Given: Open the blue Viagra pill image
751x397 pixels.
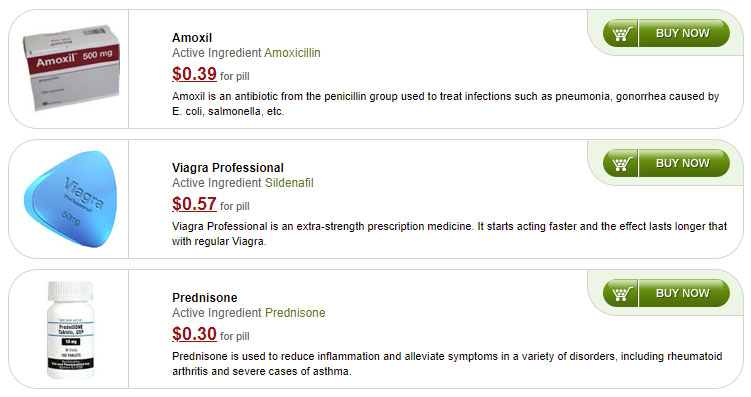Looking at the screenshot, I should [70, 199].
